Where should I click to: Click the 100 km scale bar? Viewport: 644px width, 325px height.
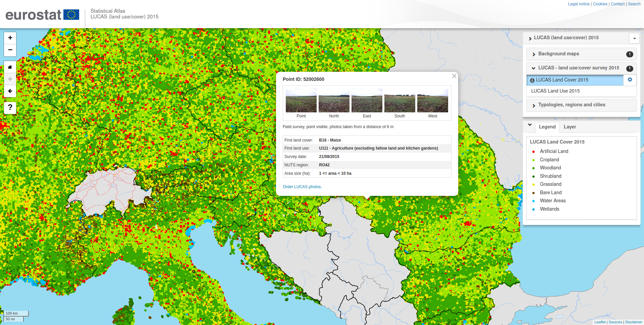[16, 313]
